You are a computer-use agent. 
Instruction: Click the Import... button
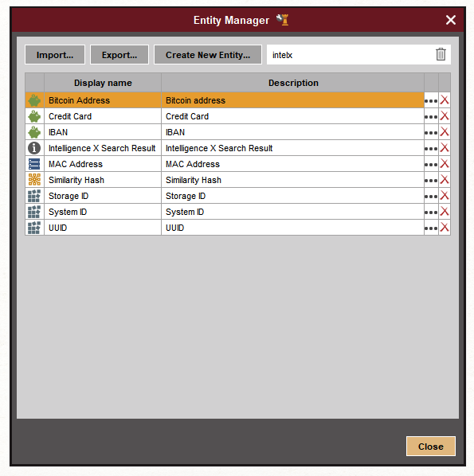[55, 55]
